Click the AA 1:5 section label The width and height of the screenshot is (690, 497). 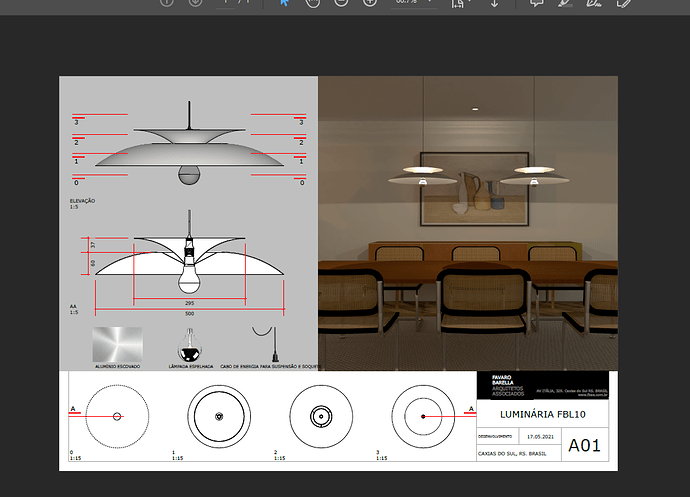click(x=73, y=309)
